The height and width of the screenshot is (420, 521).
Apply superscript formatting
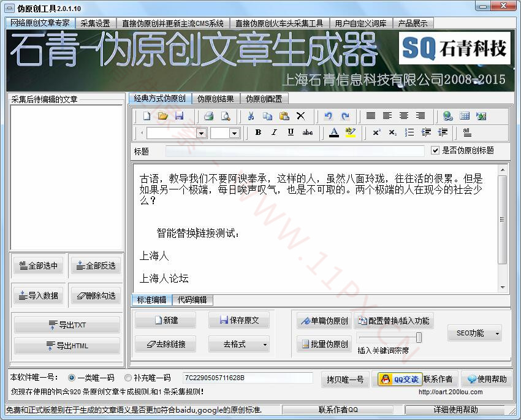tap(376, 132)
